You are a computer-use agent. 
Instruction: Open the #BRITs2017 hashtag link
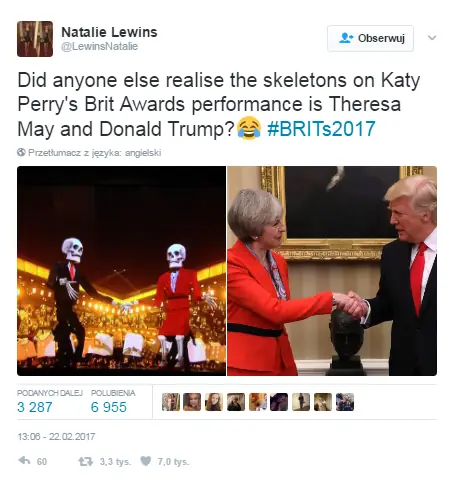coord(321,129)
